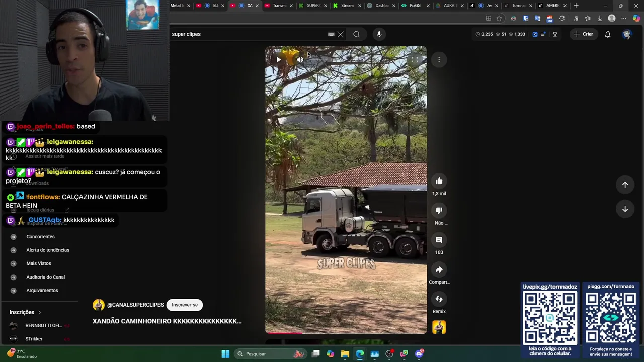Bookmark this page with the star
Viewport: 644px width, 362px height.
(499, 18)
